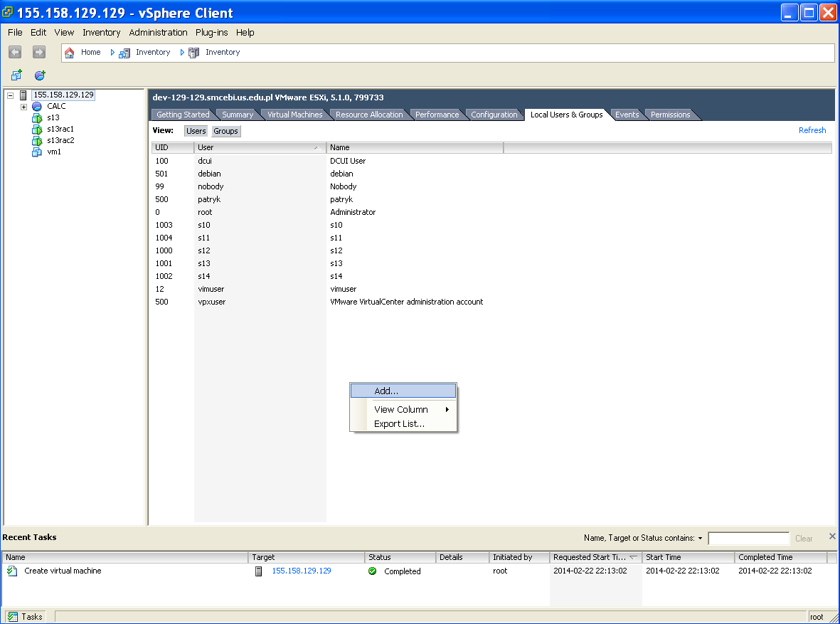Click the Tasks button in status bar

25,616
